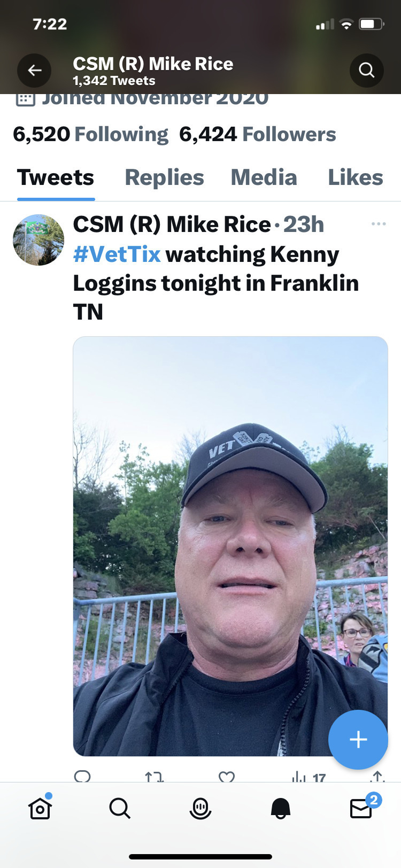Viewport: 401px width, 868px height.
Task: Switch to the Likes tab
Action: click(x=356, y=177)
